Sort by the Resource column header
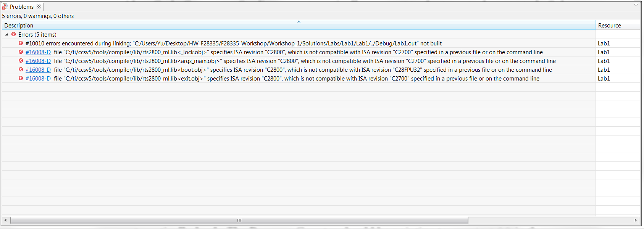The image size is (644, 229). pos(618,25)
